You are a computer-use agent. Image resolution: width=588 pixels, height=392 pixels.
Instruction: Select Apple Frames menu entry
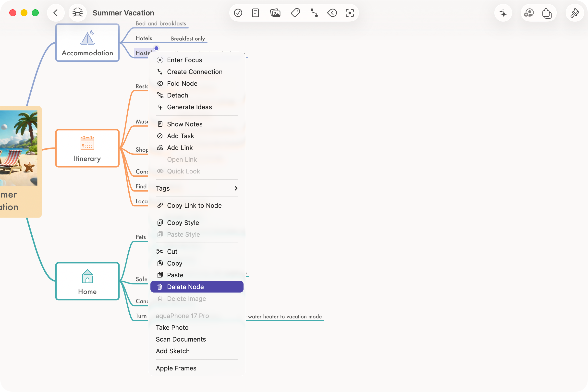pos(197,368)
